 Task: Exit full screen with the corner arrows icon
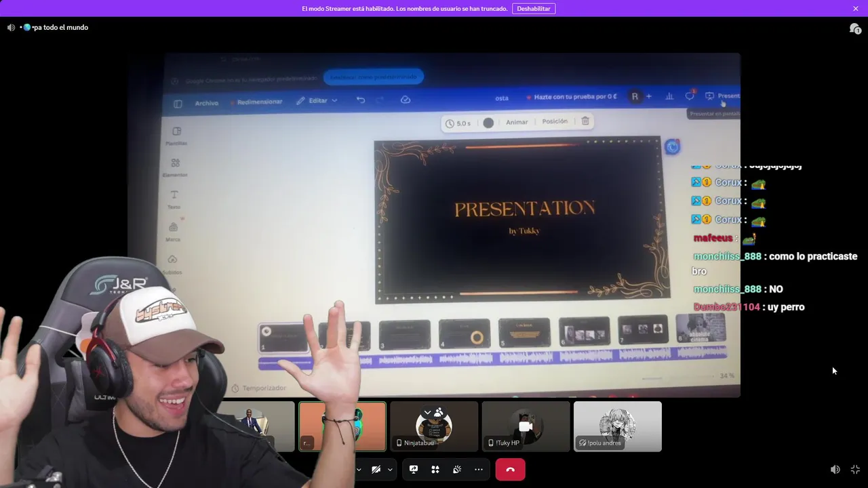coord(855,469)
